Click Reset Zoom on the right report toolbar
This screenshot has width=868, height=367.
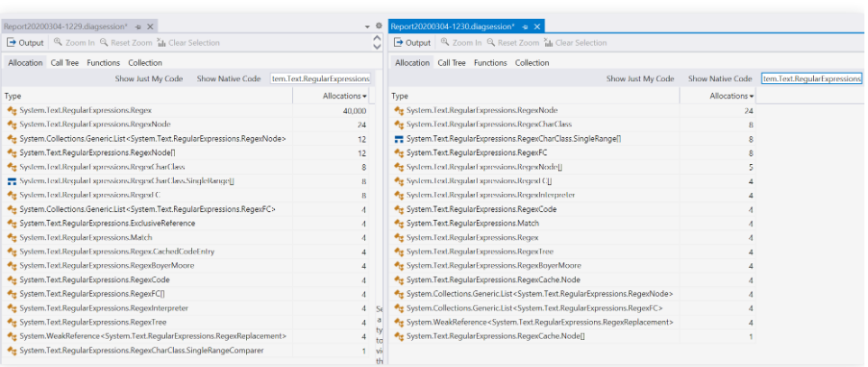[513, 42]
